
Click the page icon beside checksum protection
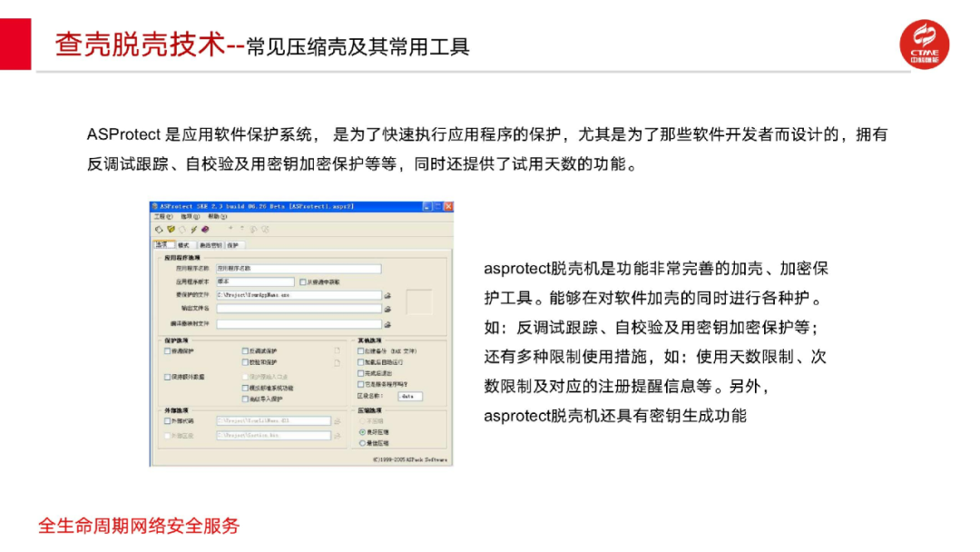[x=337, y=362]
